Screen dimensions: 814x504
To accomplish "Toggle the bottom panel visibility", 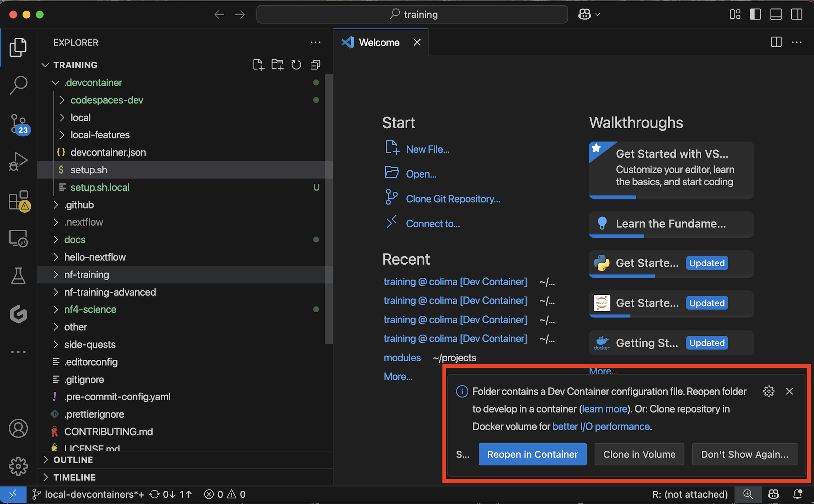I will [776, 14].
